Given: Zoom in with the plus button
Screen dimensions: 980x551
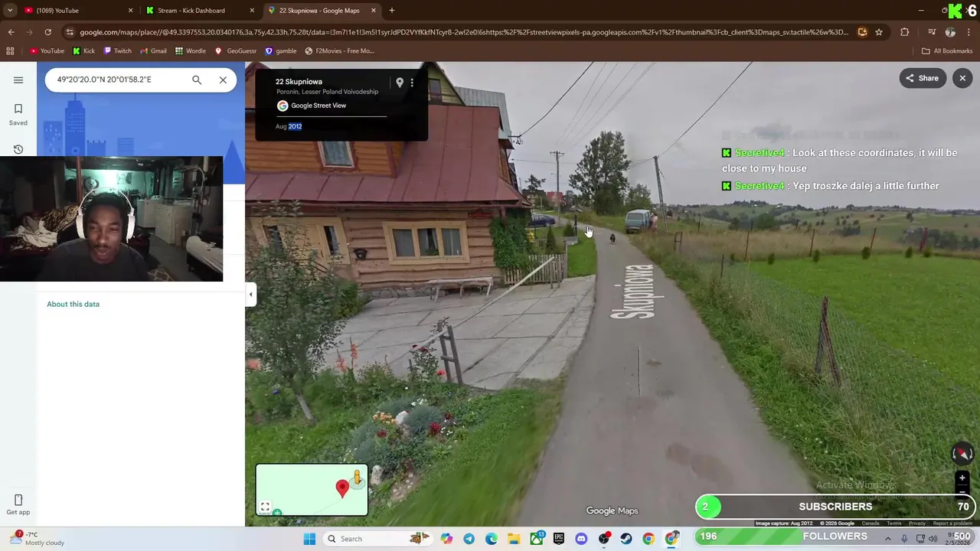Looking at the screenshot, I should (x=962, y=478).
